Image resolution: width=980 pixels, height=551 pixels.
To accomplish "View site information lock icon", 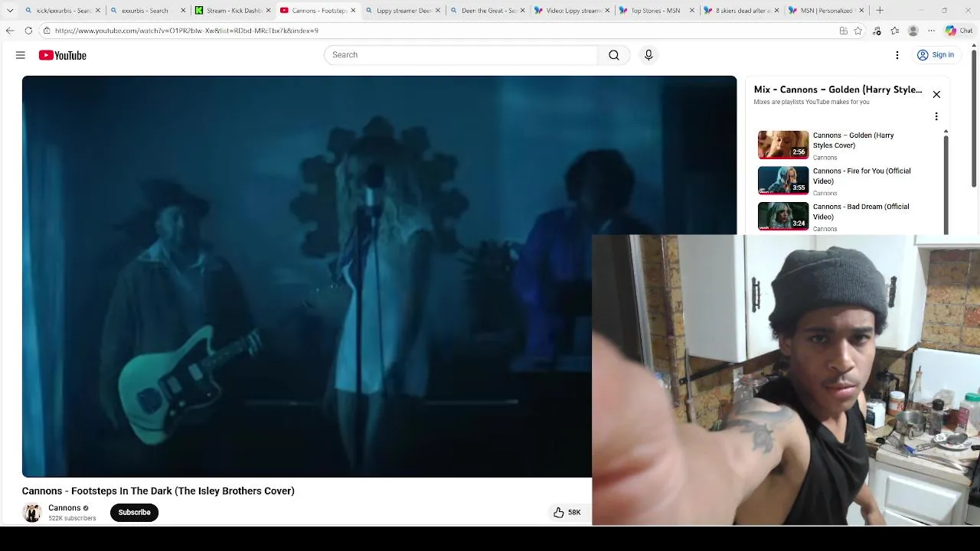I will (x=47, y=31).
